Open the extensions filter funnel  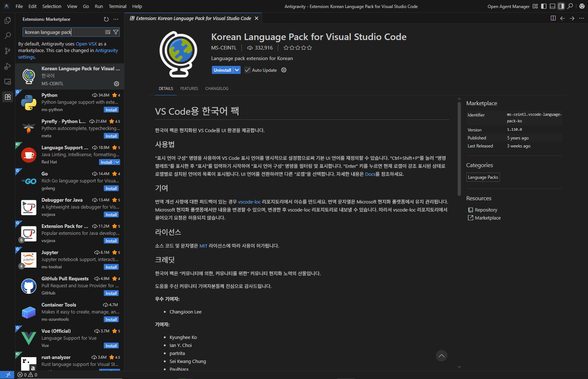click(x=116, y=32)
